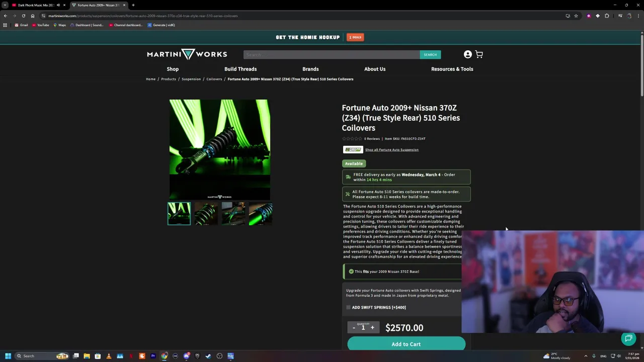
Task: Click the main coilover product image
Action: pyautogui.click(x=220, y=149)
